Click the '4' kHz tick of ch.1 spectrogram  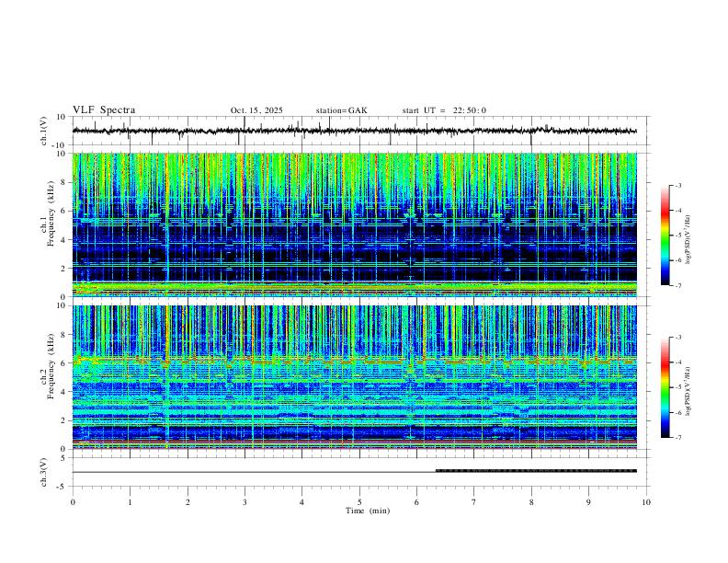tap(64, 240)
